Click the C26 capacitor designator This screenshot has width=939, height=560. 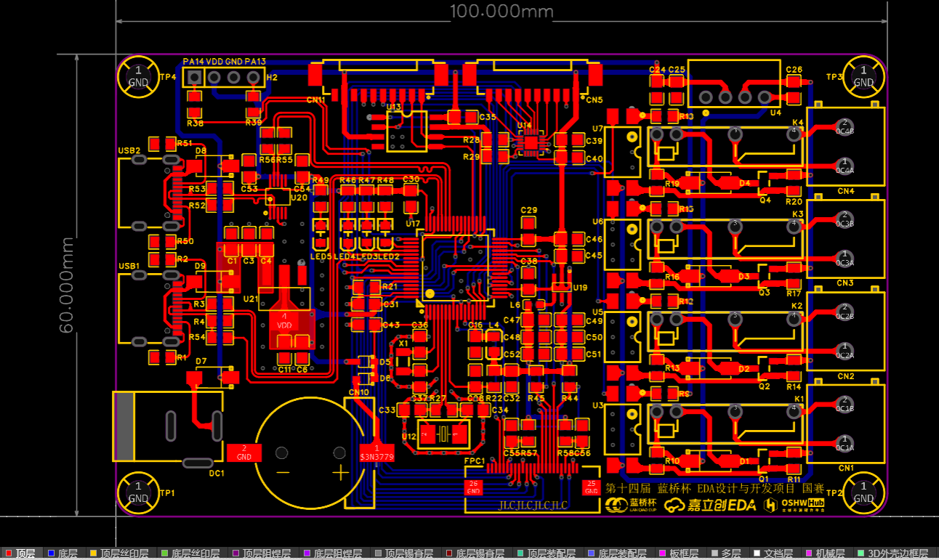click(x=794, y=70)
